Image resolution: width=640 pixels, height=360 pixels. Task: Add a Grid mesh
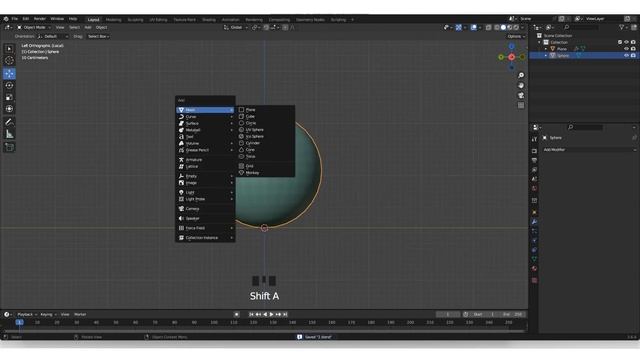[265, 166]
